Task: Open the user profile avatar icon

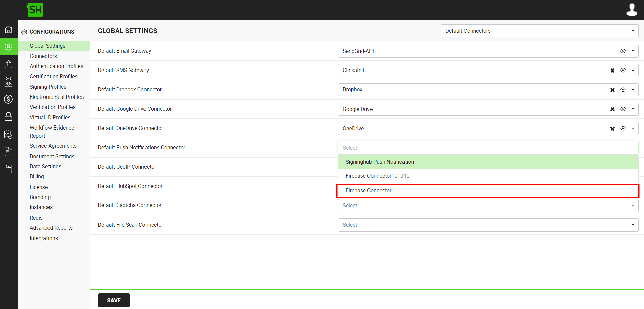Action: (632, 10)
